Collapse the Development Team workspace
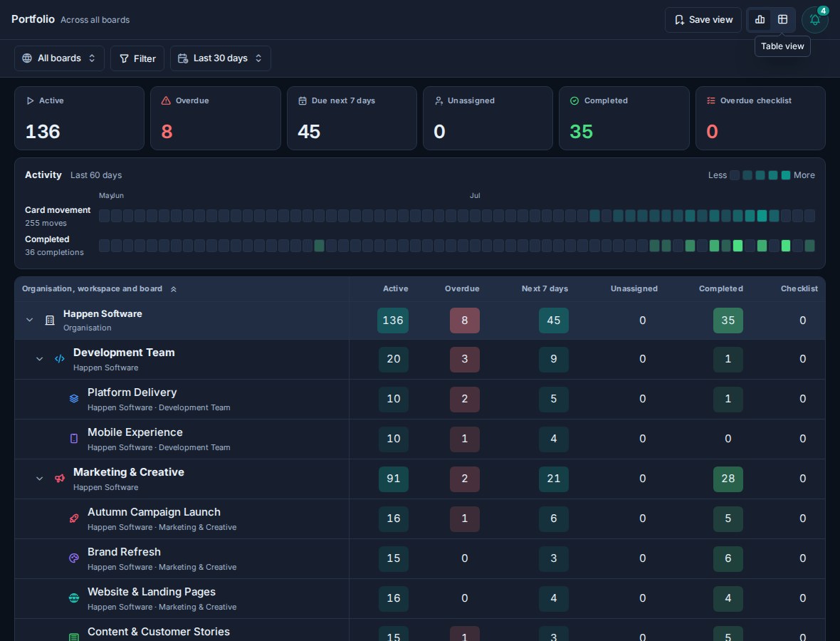This screenshot has height=641, width=840. click(39, 358)
